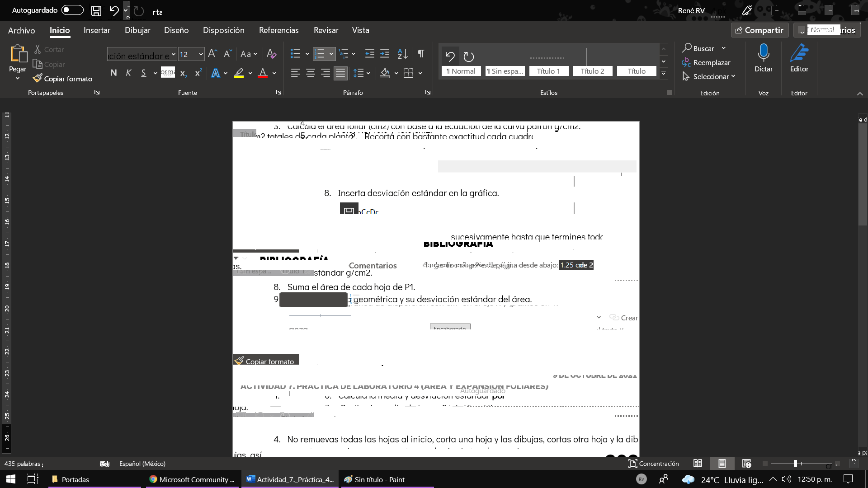Click the Compartir button
868x488 pixels.
tap(759, 30)
